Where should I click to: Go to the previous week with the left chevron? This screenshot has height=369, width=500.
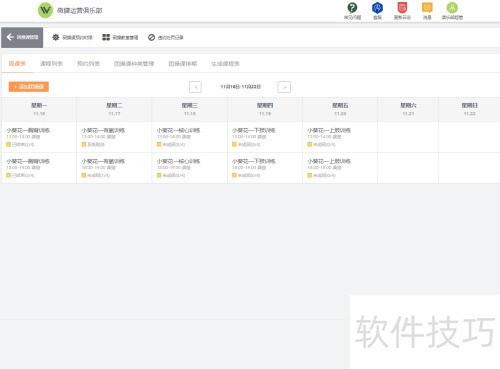(x=195, y=87)
